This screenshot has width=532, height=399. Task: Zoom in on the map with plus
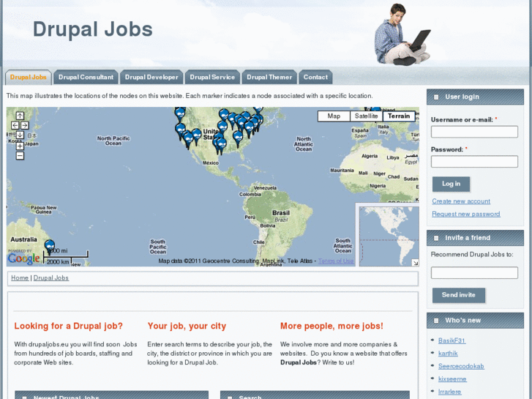click(20, 146)
